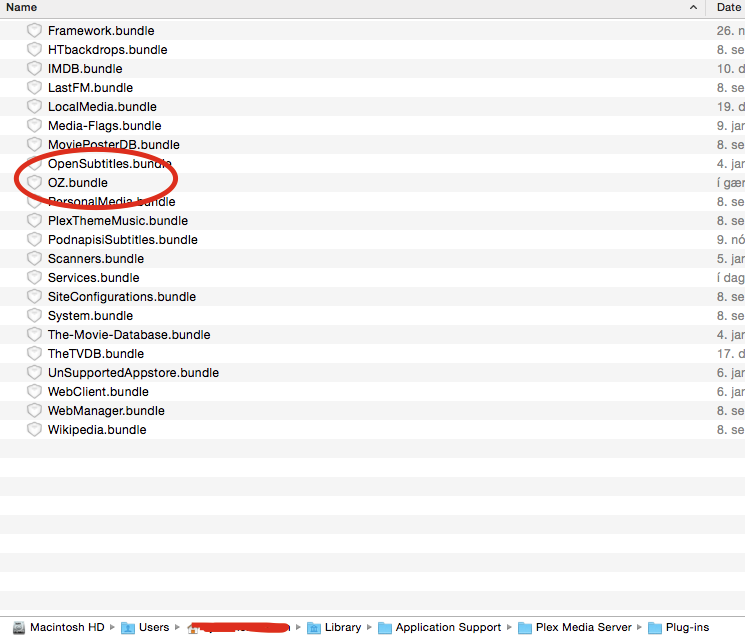745x638 pixels.
Task: Sort files by the Date column header
Action: point(727,8)
